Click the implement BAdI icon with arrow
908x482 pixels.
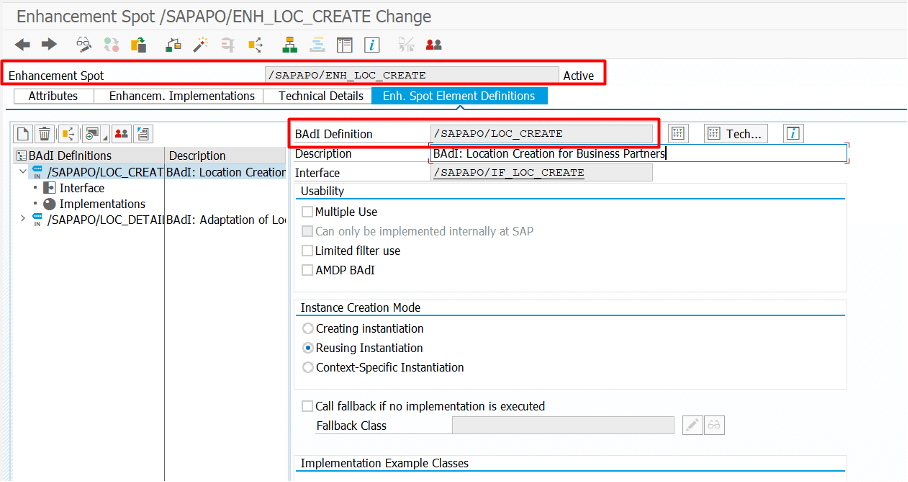pyautogui.click(x=91, y=134)
